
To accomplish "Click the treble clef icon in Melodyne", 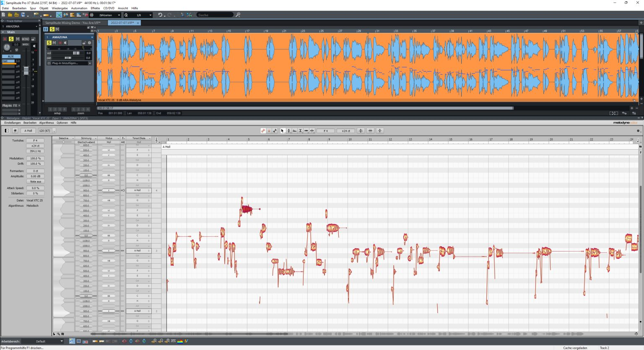I will tap(156, 140).
